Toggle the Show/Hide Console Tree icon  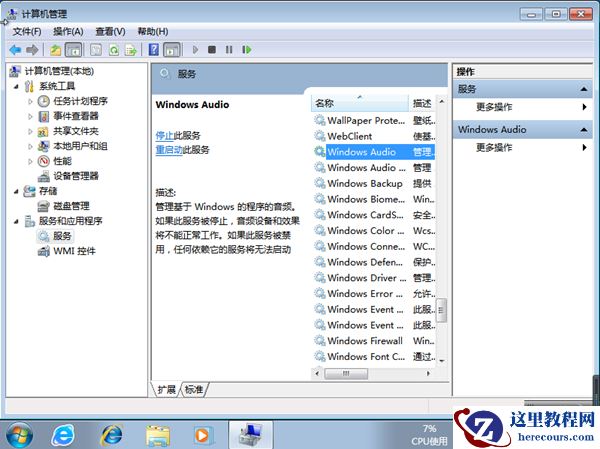click(73, 50)
